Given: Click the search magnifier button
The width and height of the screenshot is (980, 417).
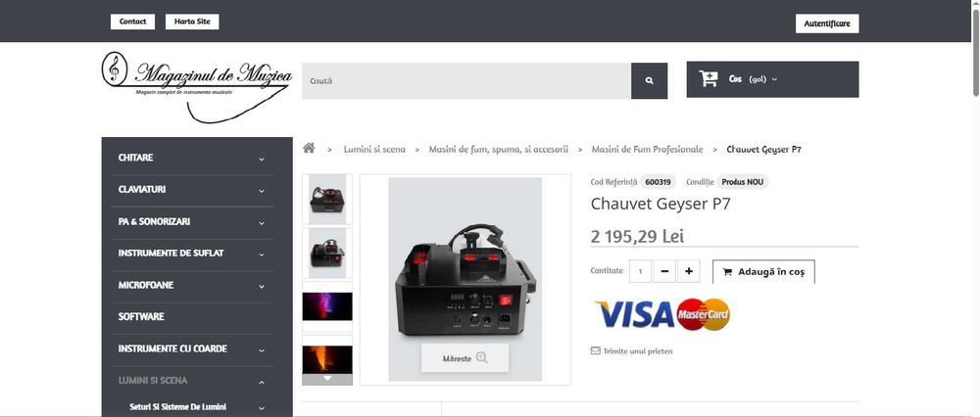Looking at the screenshot, I should click(x=649, y=80).
